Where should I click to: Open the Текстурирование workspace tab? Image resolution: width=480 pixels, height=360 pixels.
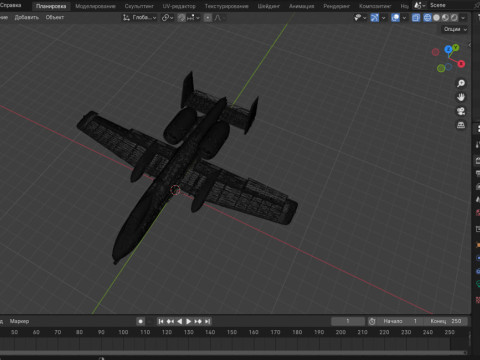226,6
